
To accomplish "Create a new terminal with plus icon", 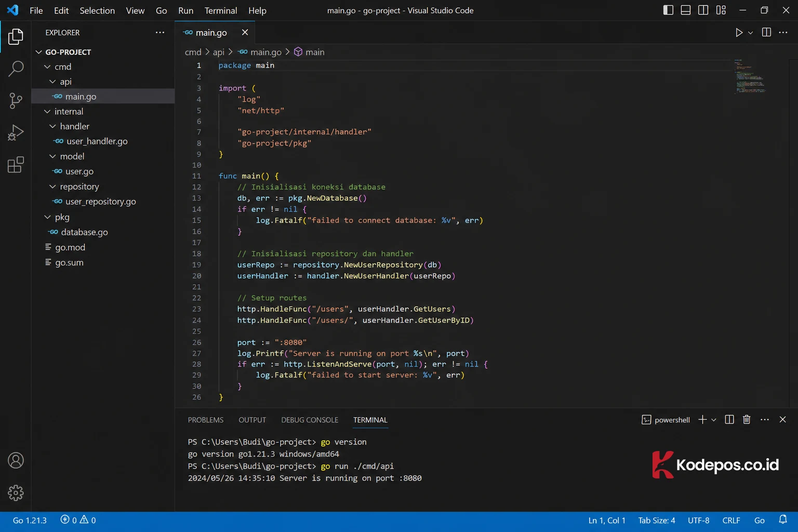I will (702, 419).
